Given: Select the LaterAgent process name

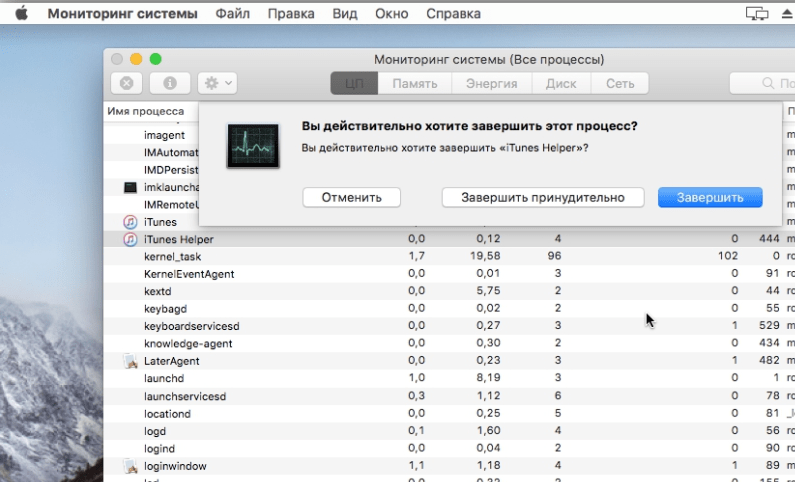Looking at the screenshot, I should coord(171,361).
